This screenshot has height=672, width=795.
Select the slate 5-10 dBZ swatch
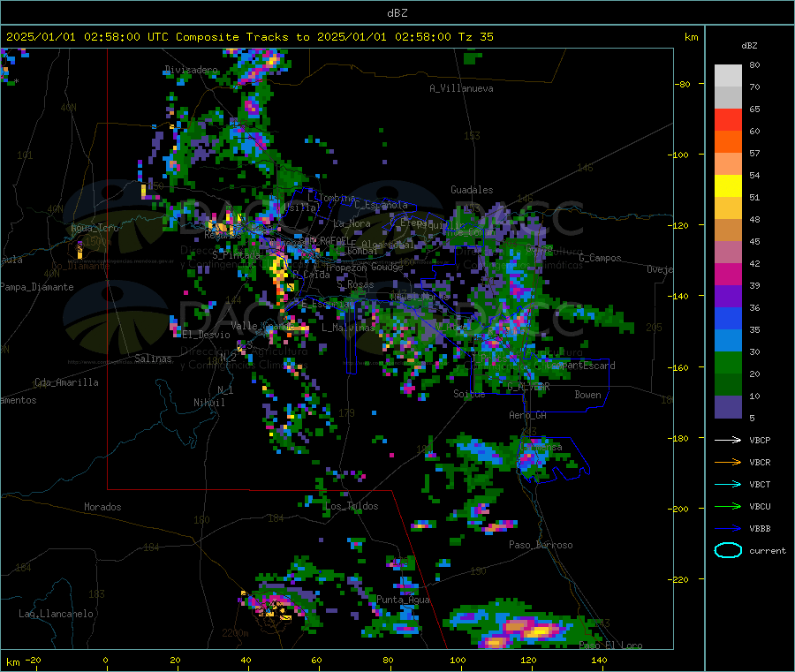728,407
